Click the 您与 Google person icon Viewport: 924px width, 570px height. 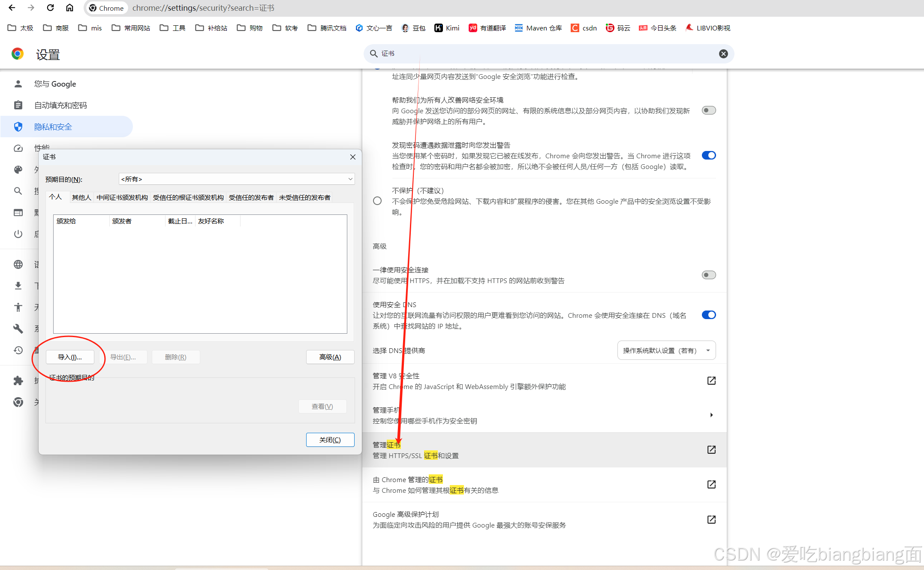click(x=18, y=84)
